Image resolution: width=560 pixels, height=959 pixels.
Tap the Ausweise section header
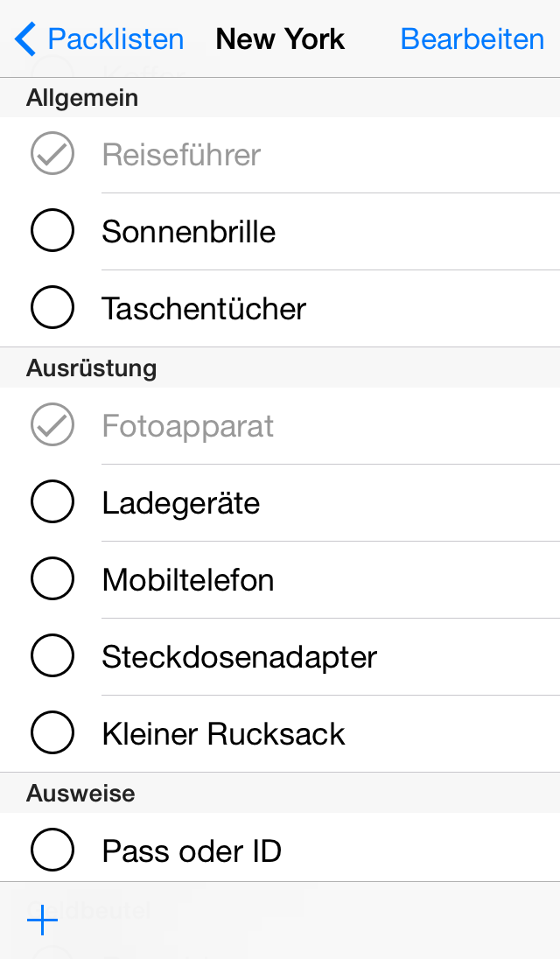(80, 794)
